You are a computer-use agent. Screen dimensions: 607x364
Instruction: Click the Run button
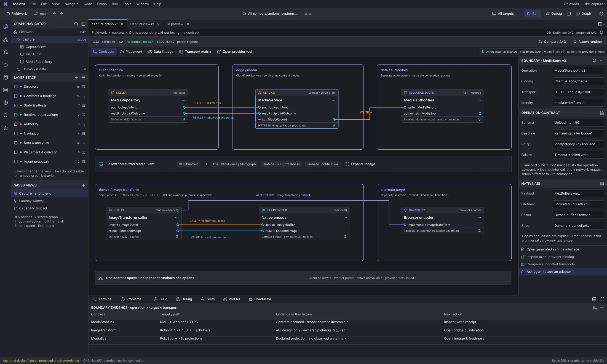(x=533, y=14)
